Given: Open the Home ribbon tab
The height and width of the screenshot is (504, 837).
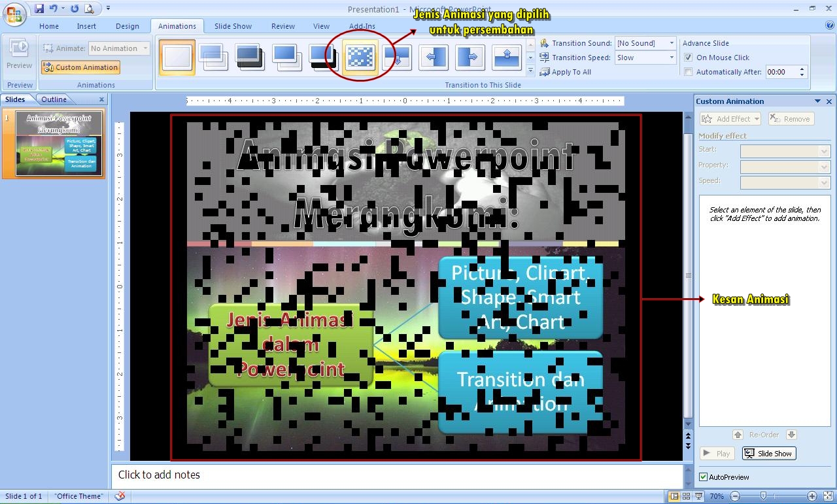Looking at the screenshot, I should (49, 26).
